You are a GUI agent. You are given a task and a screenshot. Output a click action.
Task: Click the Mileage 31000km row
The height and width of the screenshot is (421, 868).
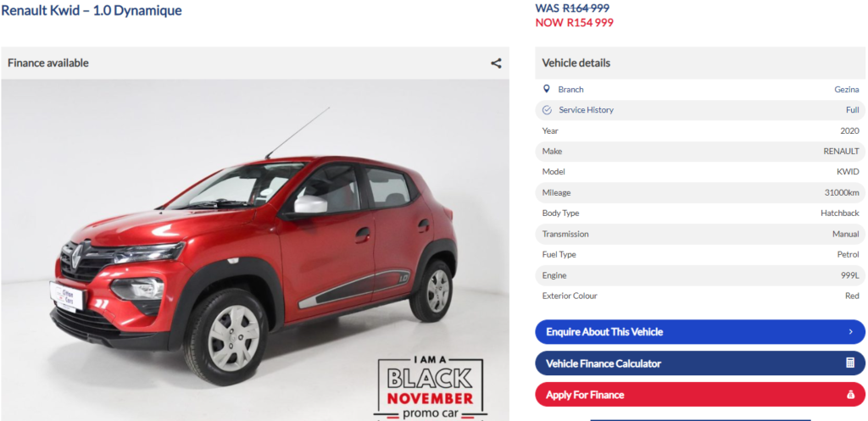[x=700, y=192]
